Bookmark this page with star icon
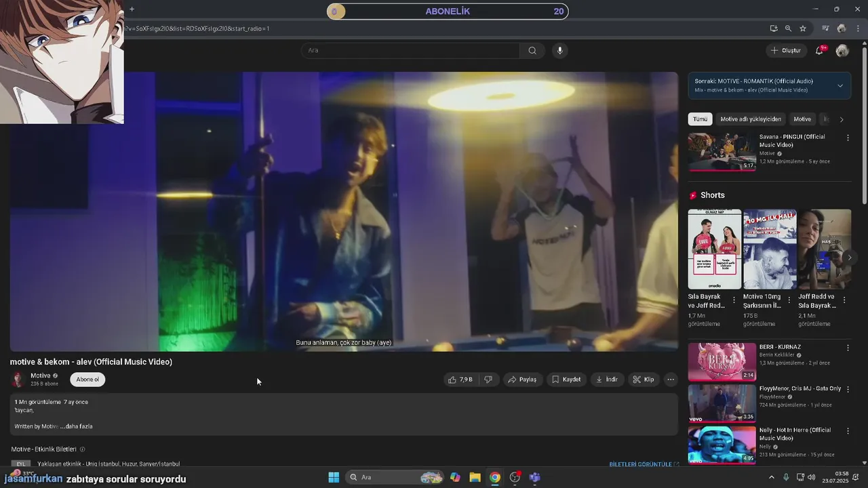The height and width of the screenshot is (488, 868). pyautogui.click(x=803, y=28)
